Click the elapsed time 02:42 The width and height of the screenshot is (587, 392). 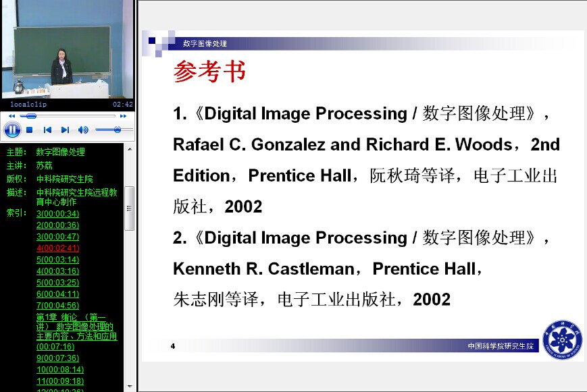tap(123, 105)
